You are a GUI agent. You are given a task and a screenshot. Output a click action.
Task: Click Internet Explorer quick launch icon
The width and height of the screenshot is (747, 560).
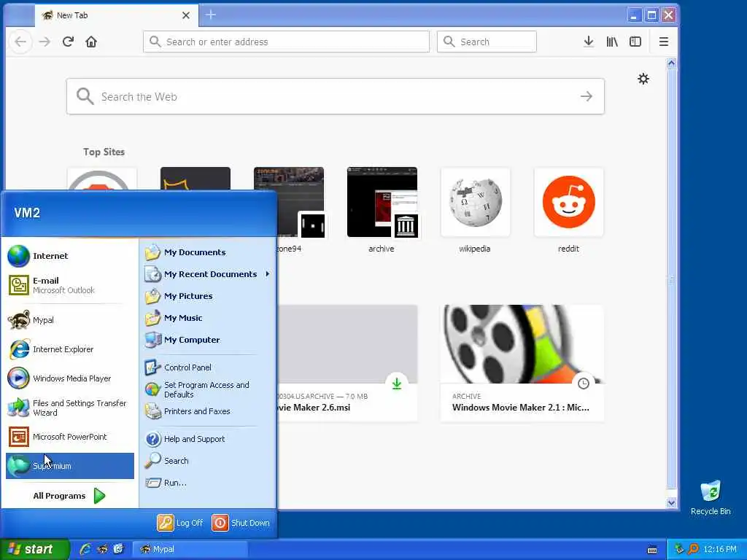click(85, 549)
